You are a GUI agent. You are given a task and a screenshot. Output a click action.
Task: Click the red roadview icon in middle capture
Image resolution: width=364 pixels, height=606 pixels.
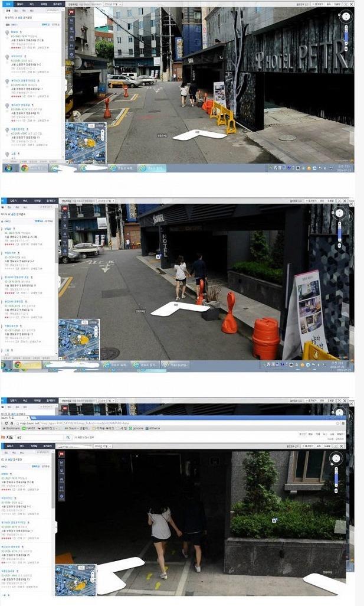coord(65,208)
